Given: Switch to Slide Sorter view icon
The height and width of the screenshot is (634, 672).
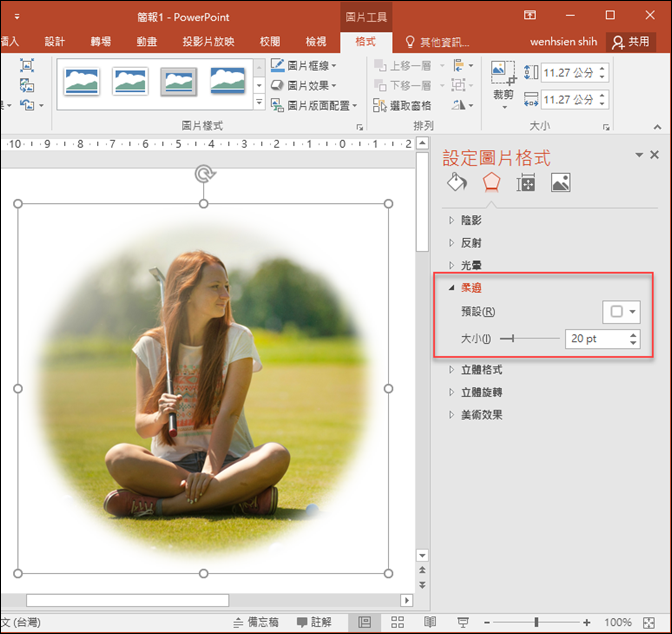Looking at the screenshot, I should point(397,622).
